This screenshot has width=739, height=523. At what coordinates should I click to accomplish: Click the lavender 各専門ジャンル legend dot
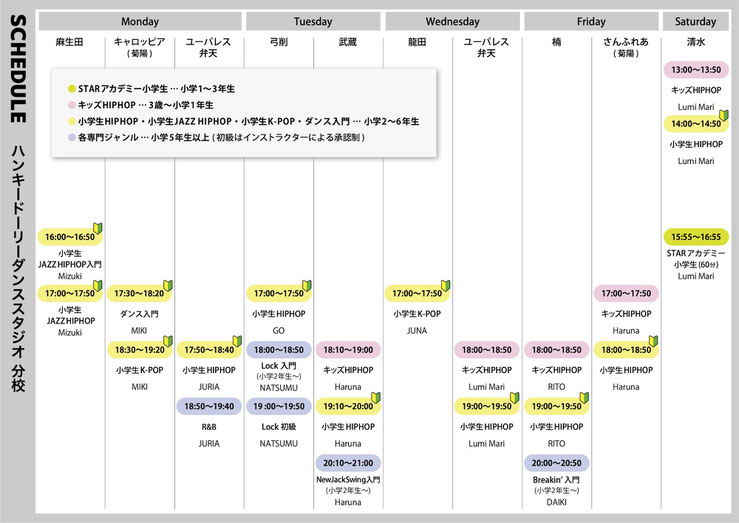point(72,137)
